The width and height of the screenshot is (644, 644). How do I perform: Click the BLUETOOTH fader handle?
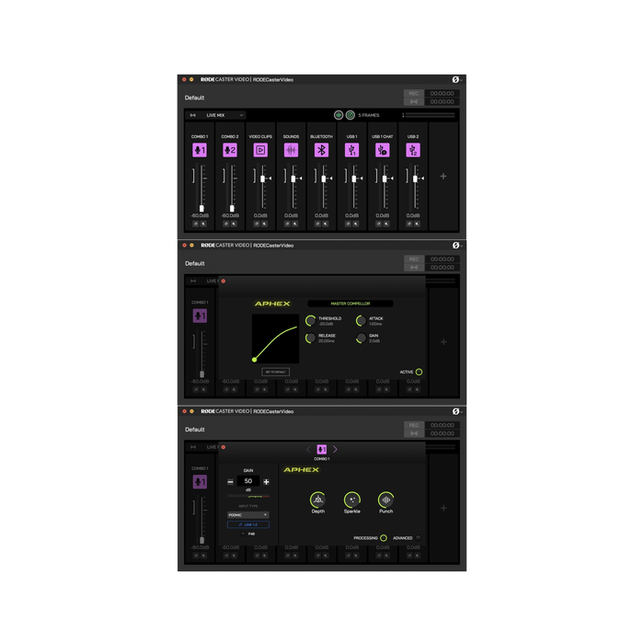pos(324,178)
